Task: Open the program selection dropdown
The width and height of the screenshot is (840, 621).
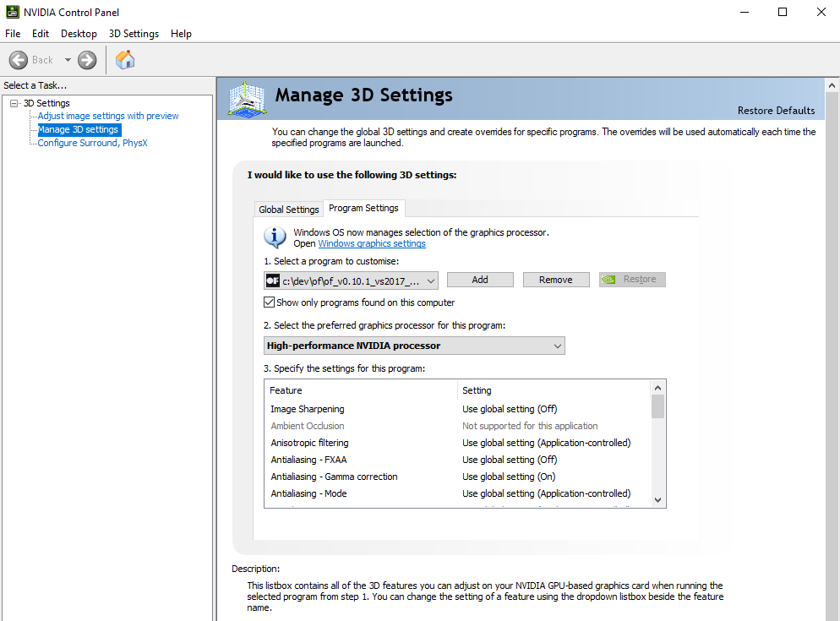Action: pos(430,280)
